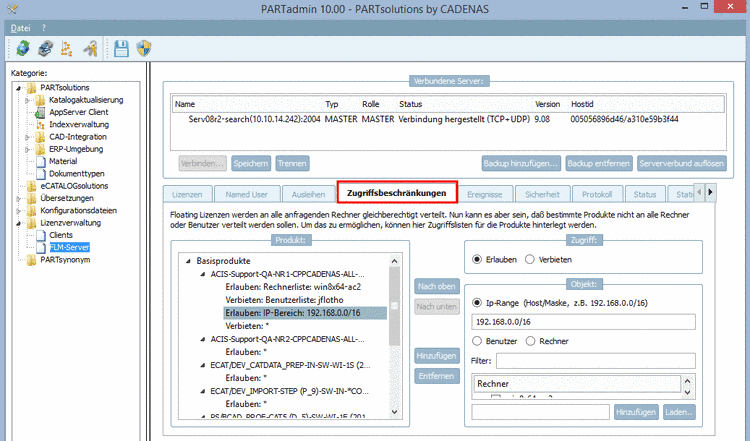Click the AppServer Client tree icon
The image size is (750, 441).
41,112
